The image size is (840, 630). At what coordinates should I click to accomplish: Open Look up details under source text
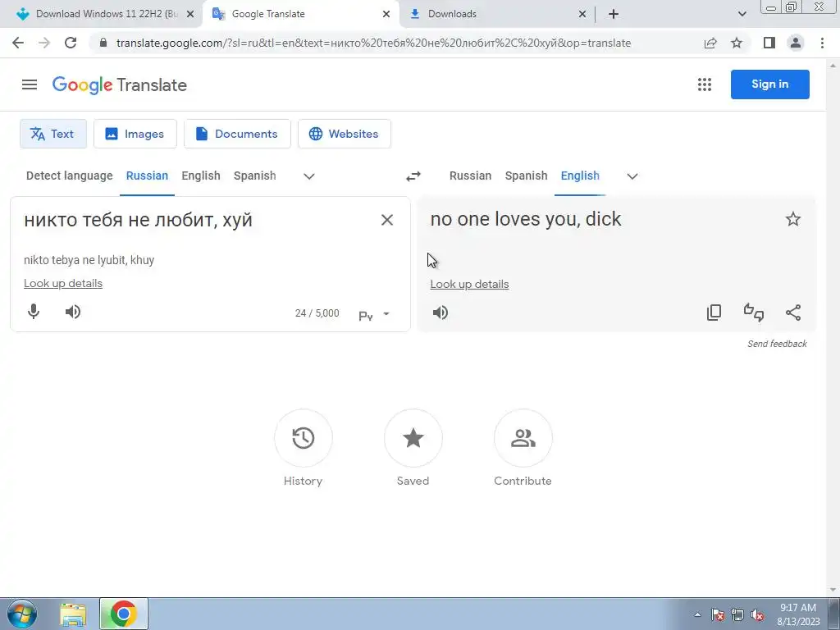tap(63, 283)
